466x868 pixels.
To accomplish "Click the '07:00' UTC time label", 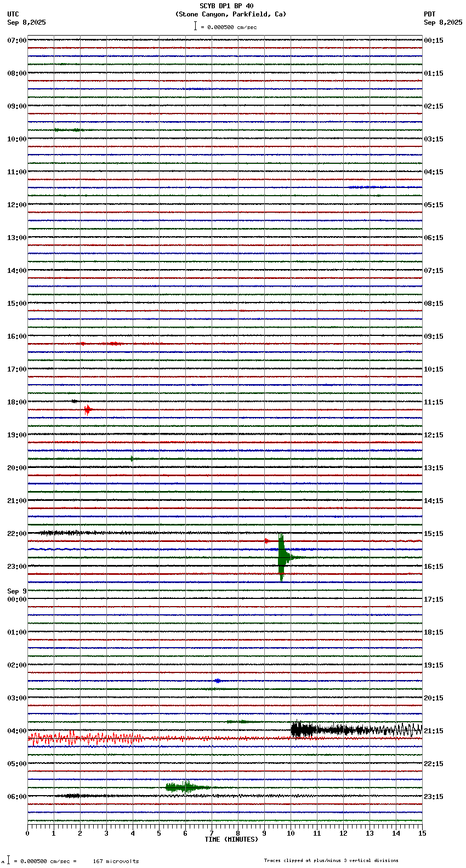I will (17, 41).
